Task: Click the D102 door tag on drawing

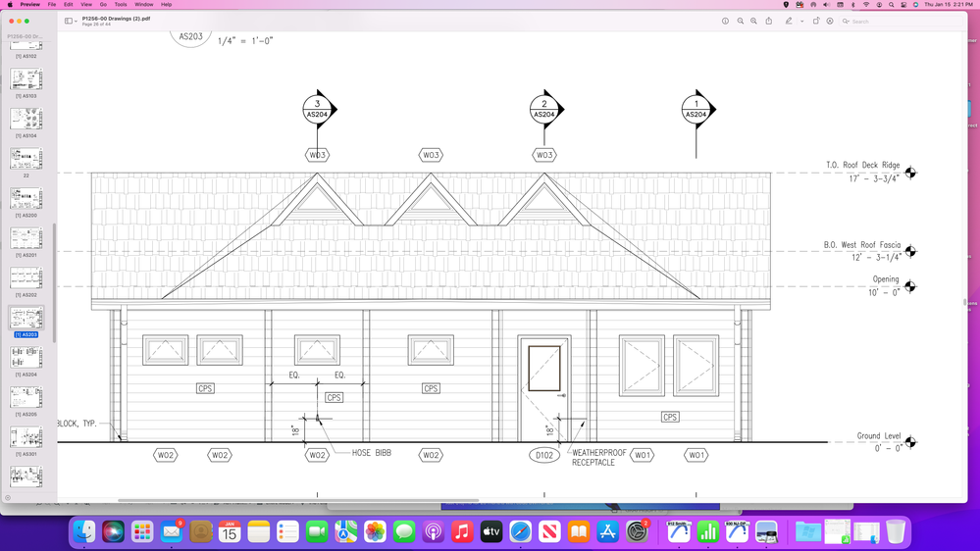Action: point(544,456)
